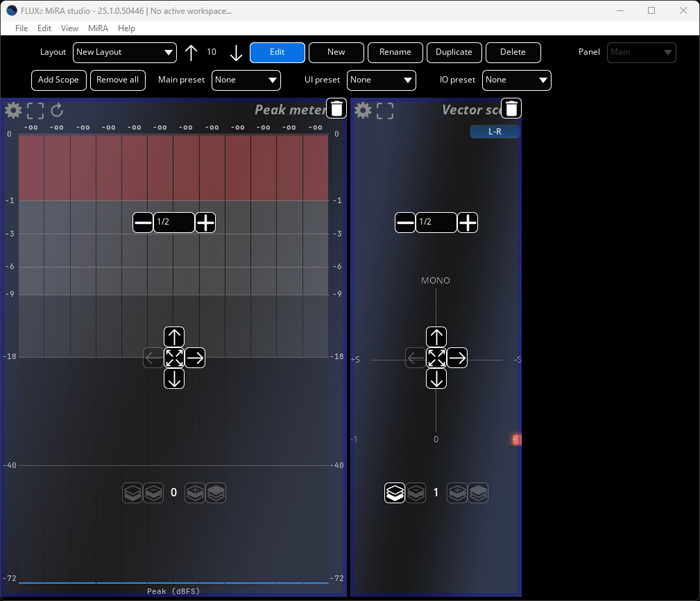Image resolution: width=700 pixels, height=601 pixels.
Task: Send Vector scope to back layer icon
Action: pyautogui.click(x=395, y=493)
